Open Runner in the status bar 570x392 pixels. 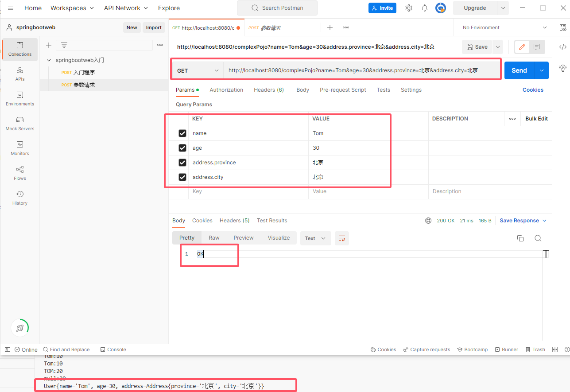pos(507,349)
